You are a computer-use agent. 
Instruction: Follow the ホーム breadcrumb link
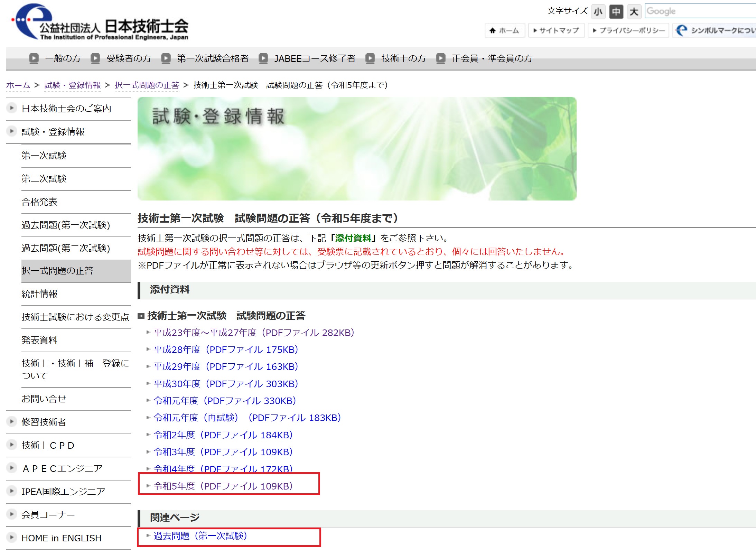pos(18,85)
